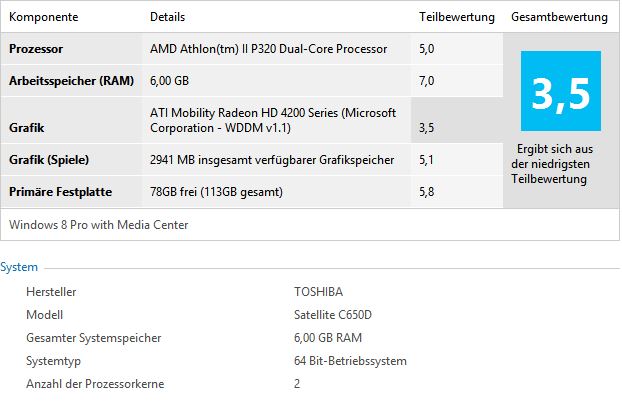The height and width of the screenshot is (402, 622).
Task: Click the Komponente column header
Action: [44, 17]
